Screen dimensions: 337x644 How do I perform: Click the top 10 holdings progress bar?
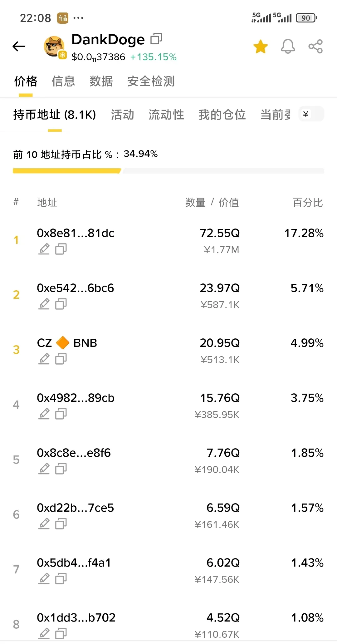pos(168,171)
